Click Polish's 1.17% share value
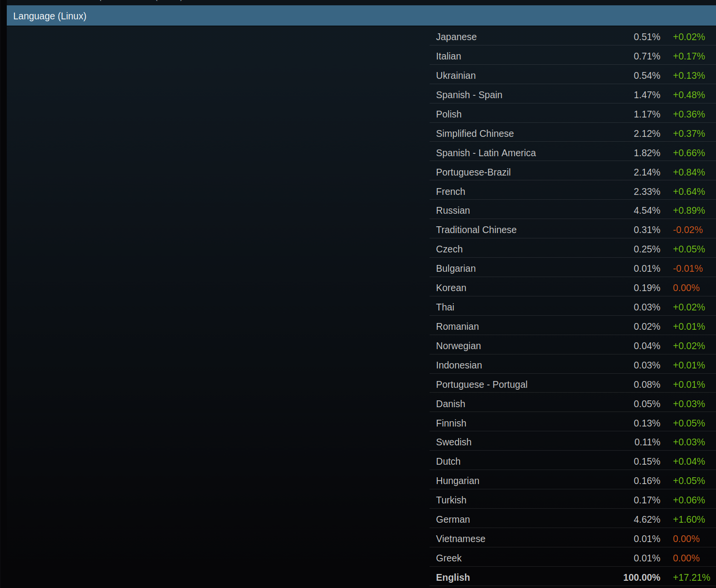 click(x=647, y=114)
